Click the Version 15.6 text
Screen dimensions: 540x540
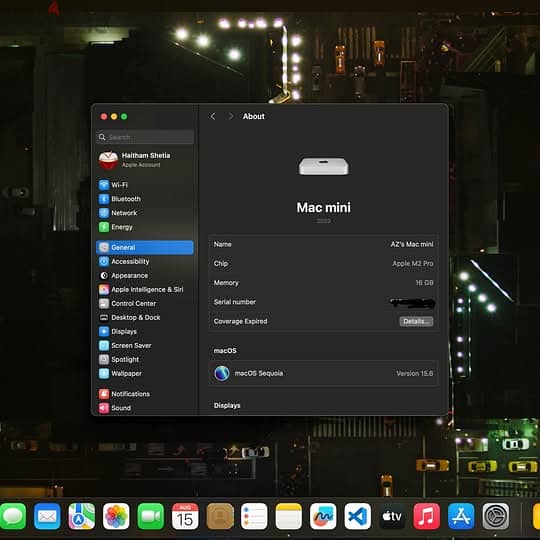(x=414, y=373)
